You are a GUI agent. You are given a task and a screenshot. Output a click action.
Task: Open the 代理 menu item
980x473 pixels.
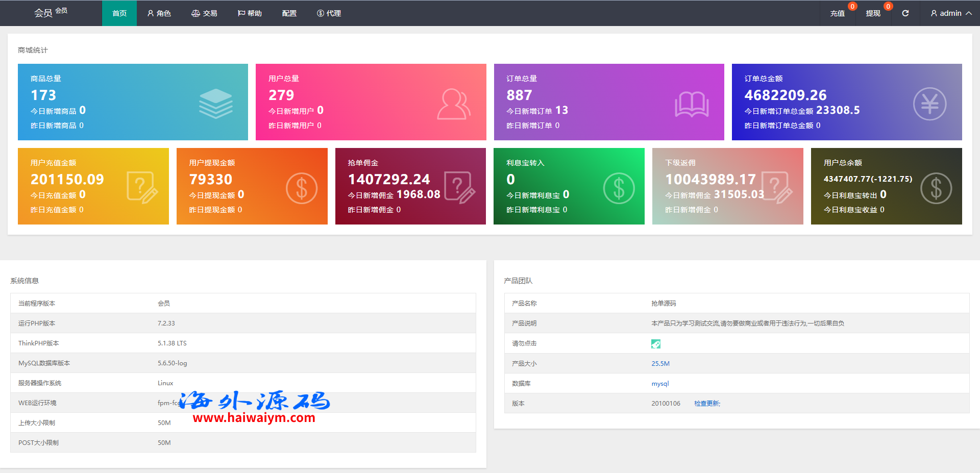[x=329, y=13]
